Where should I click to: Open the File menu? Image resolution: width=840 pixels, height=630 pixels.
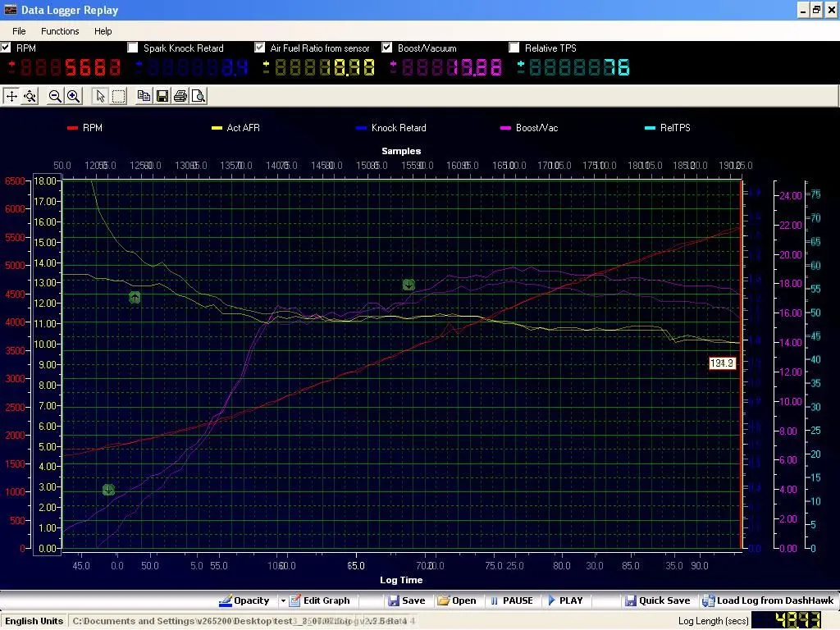coord(18,31)
